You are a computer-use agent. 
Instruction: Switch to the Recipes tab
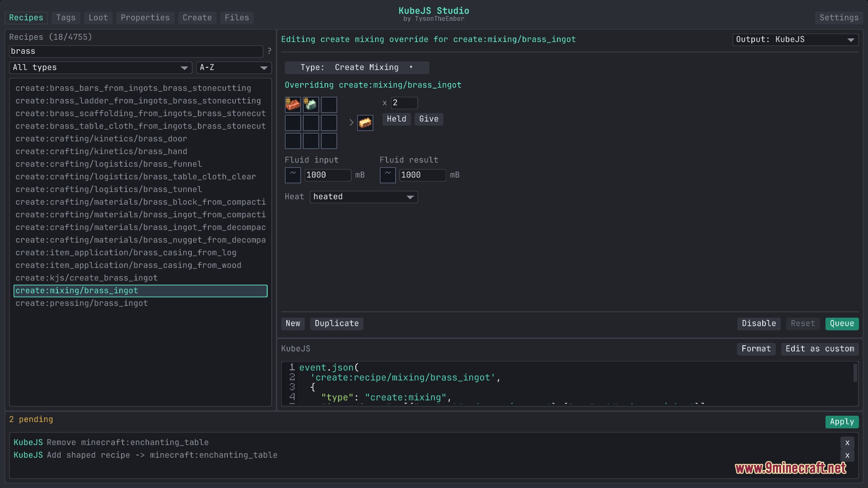tap(26, 18)
